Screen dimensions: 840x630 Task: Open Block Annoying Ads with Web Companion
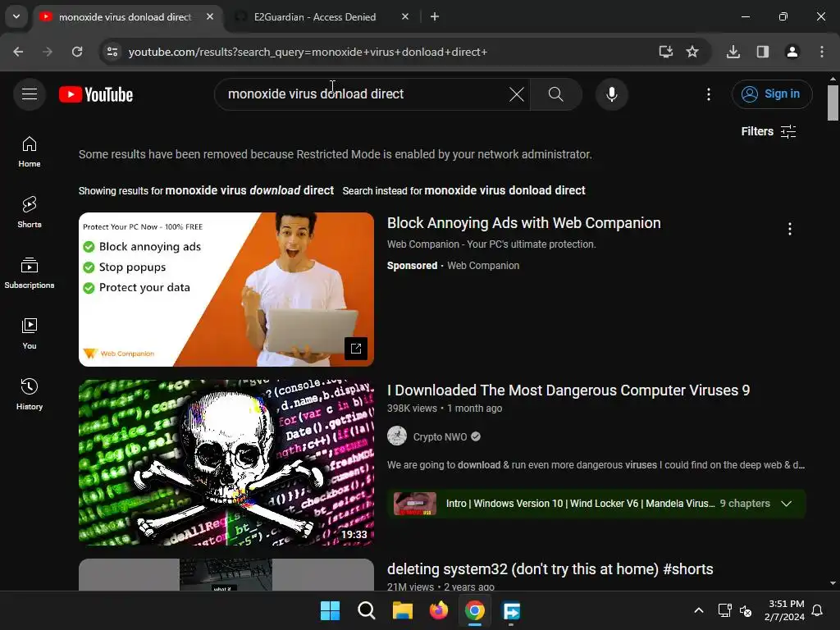(x=524, y=223)
